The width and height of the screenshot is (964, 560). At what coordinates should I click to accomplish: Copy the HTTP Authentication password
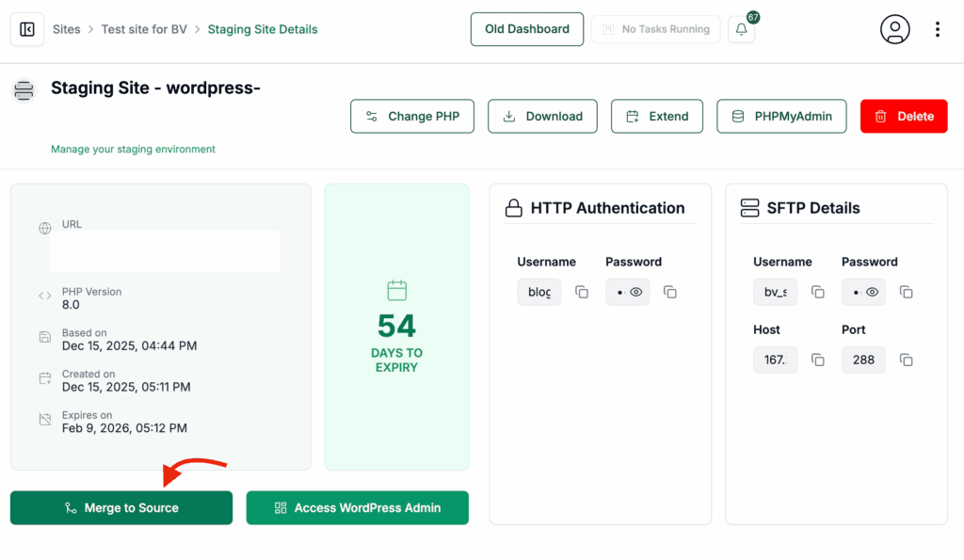tap(670, 292)
